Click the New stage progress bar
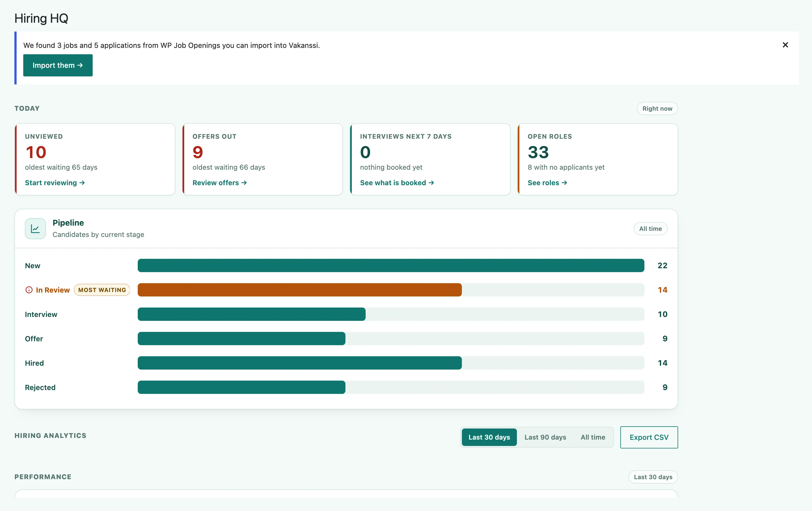The image size is (812, 511). pyautogui.click(x=391, y=265)
